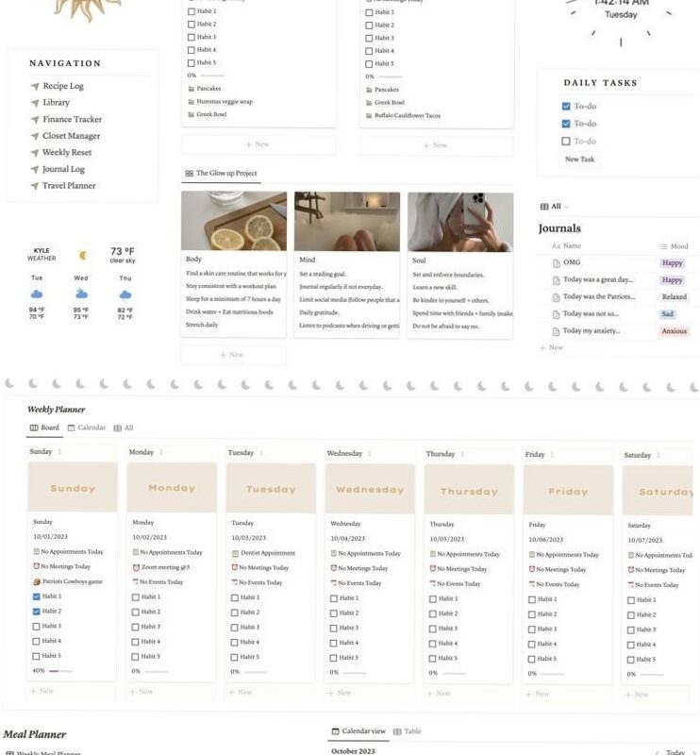Click the Sunday 40% progress bar
The image size is (700, 755).
[x=60, y=670]
